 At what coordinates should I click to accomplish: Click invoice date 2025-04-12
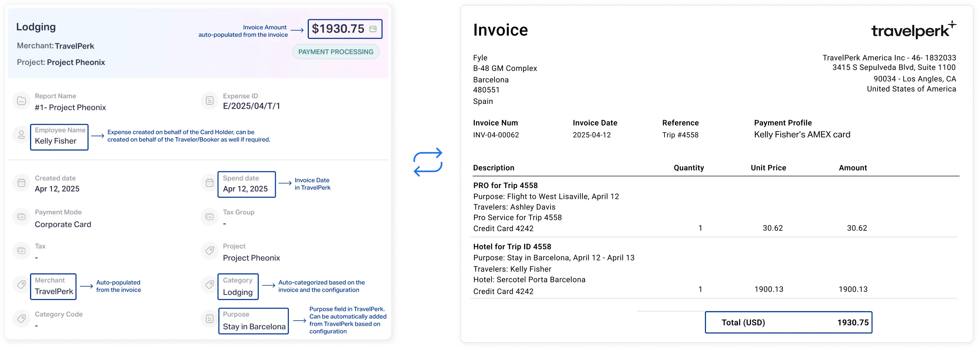pyautogui.click(x=592, y=135)
